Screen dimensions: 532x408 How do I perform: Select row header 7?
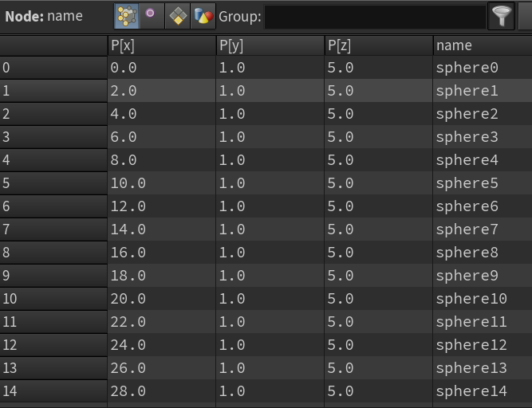(53, 229)
